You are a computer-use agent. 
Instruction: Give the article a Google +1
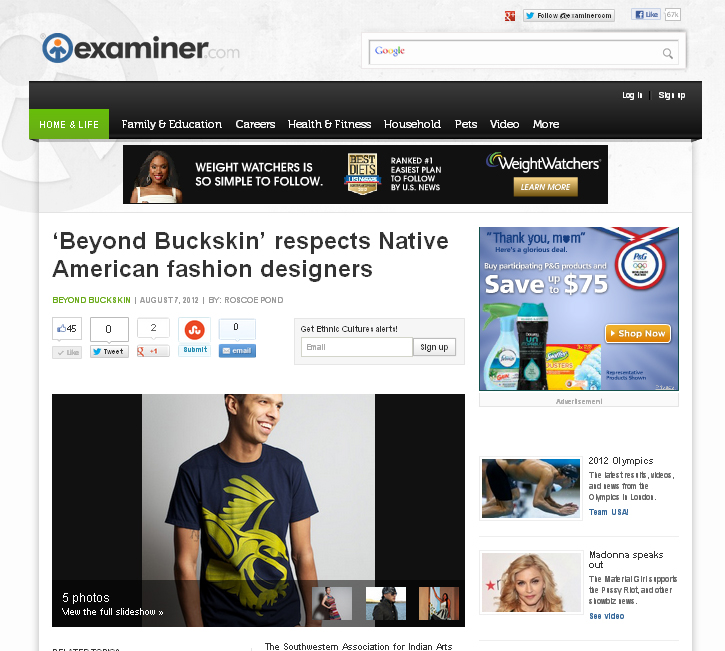click(x=153, y=351)
